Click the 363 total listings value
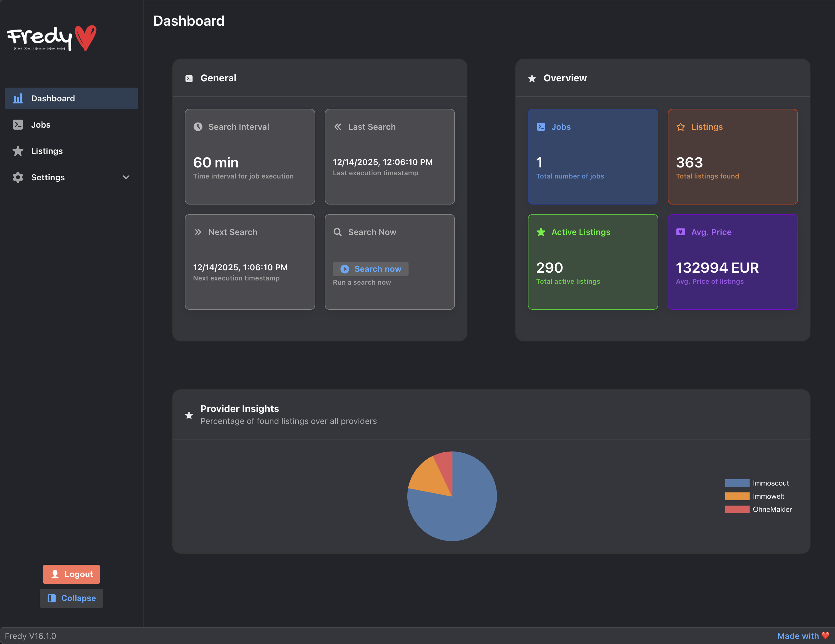This screenshot has height=644, width=835. point(689,162)
